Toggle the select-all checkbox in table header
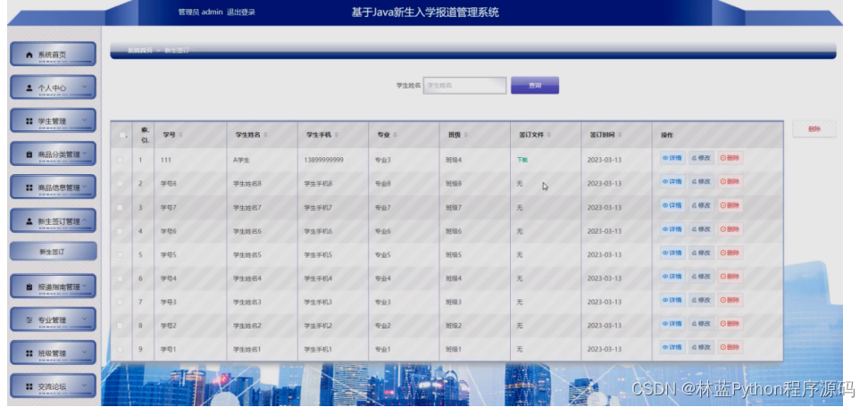 coord(121,135)
